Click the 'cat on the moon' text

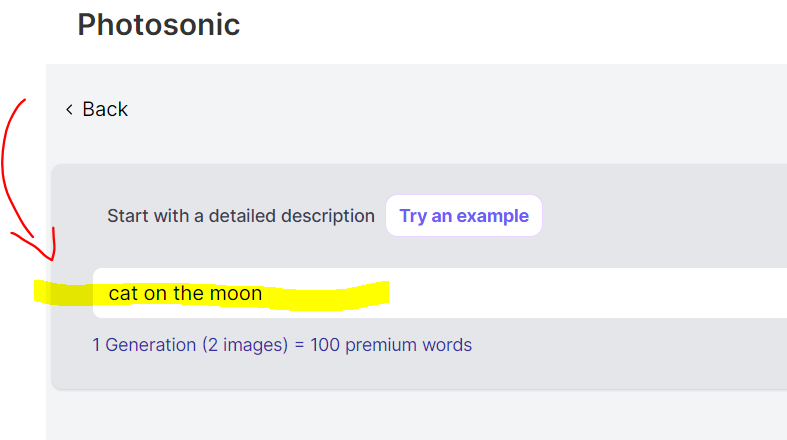(186, 294)
